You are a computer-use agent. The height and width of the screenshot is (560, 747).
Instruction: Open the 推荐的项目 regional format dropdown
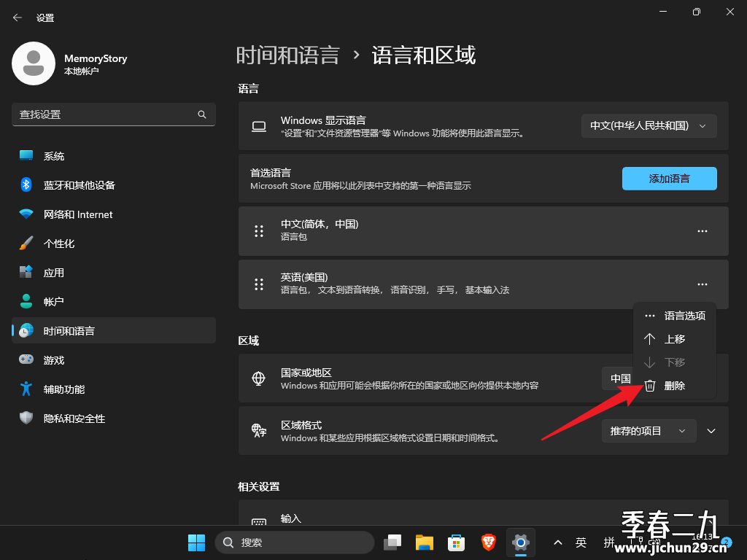pos(649,431)
